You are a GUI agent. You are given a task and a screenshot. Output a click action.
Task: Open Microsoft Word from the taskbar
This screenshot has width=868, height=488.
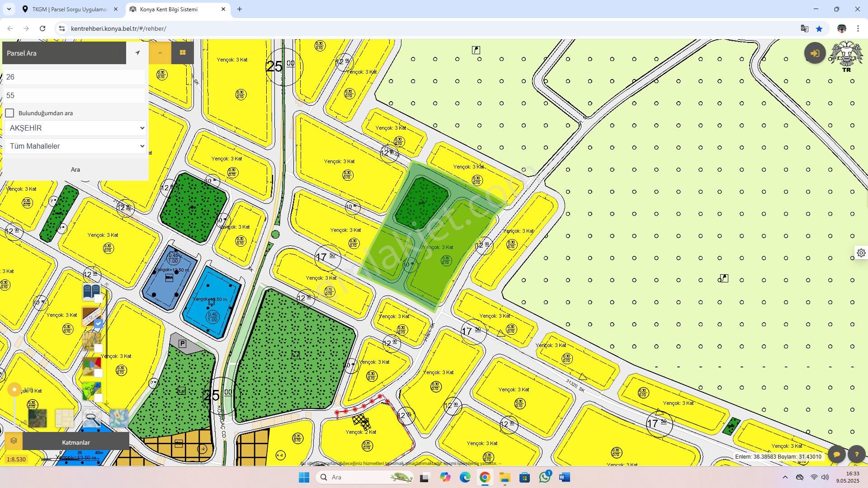[x=564, y=477]
